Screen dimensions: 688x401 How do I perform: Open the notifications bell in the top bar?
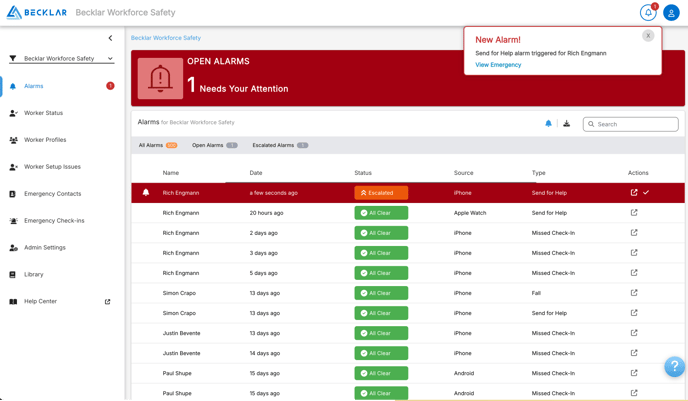point(648,12)
